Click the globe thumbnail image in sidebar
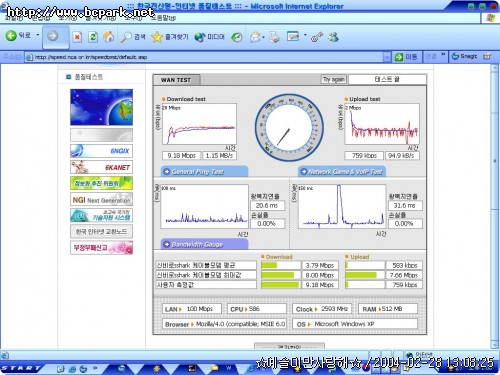Viewport: 500px width, 375px height. [x=101, y=107]
